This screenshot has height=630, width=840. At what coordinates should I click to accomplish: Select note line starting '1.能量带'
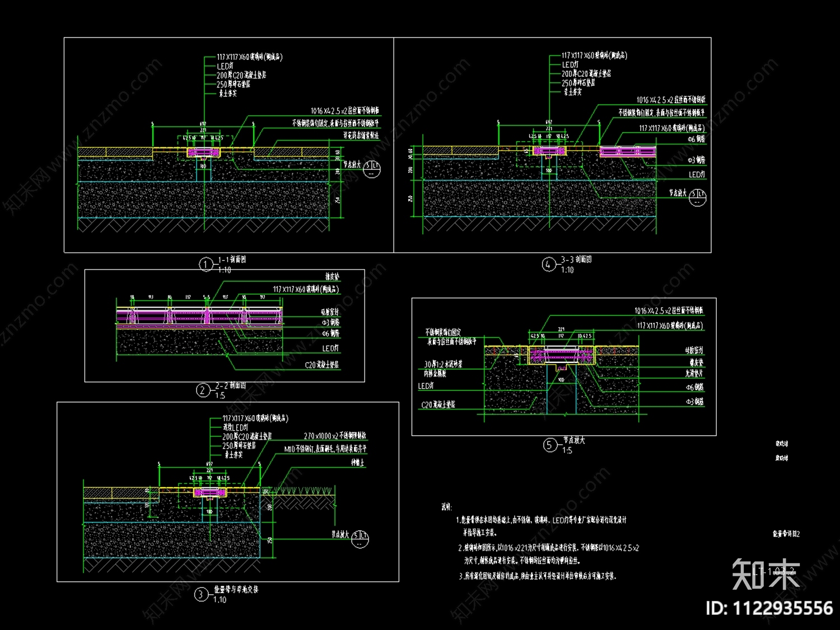[541, 520]
